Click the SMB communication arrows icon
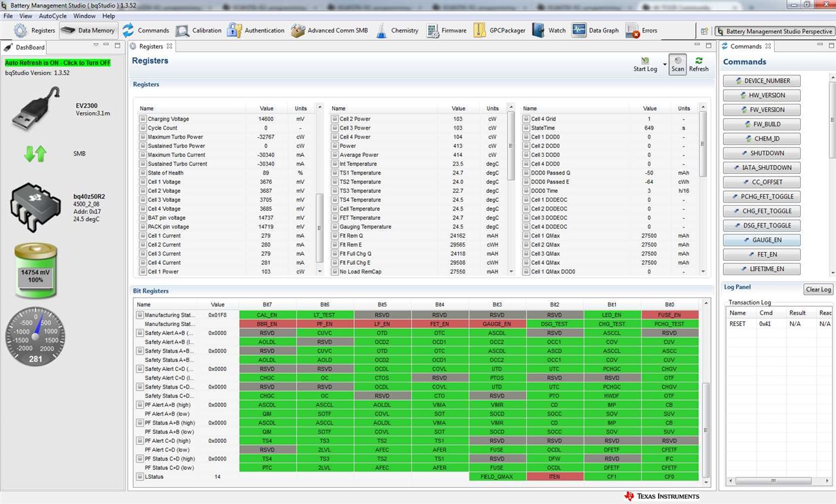This screenshot has height=504, width=836. 35,154
